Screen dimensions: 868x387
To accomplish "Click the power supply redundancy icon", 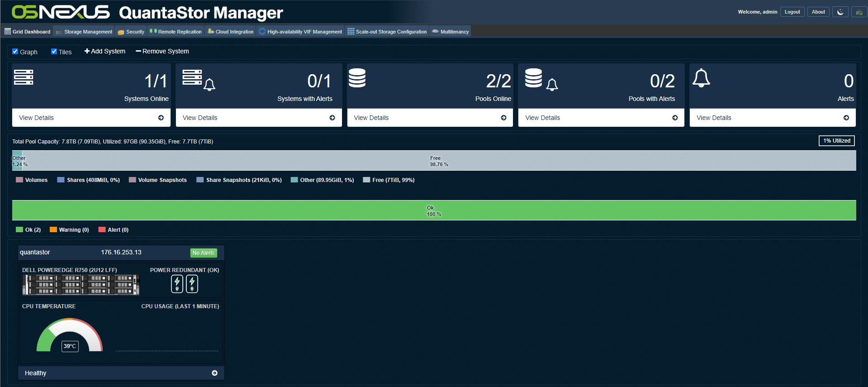I will pyautogui.click(x=185, y=284).
